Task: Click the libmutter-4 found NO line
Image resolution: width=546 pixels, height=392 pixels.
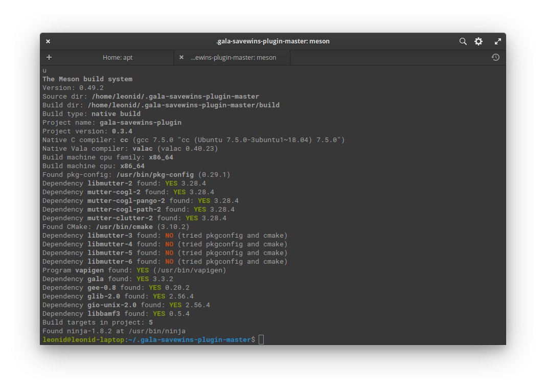Action: point(165,244)
